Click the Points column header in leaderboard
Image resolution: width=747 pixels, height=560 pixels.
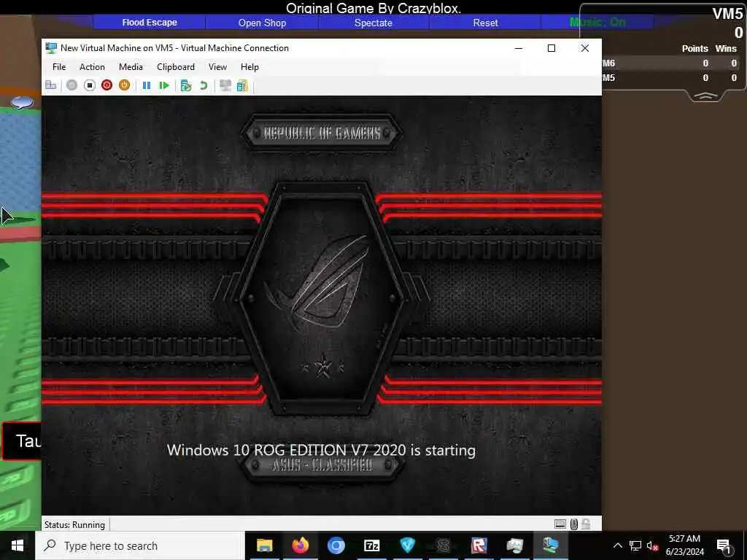694,49
